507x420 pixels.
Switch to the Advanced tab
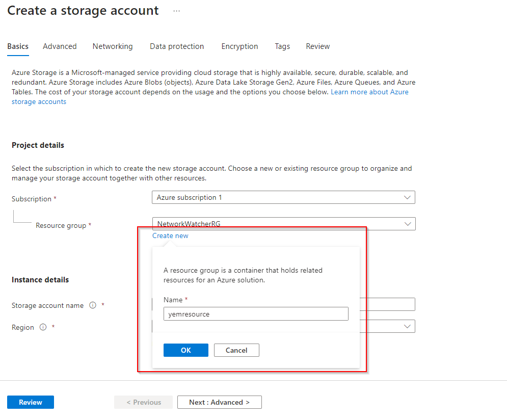[60, 46]
